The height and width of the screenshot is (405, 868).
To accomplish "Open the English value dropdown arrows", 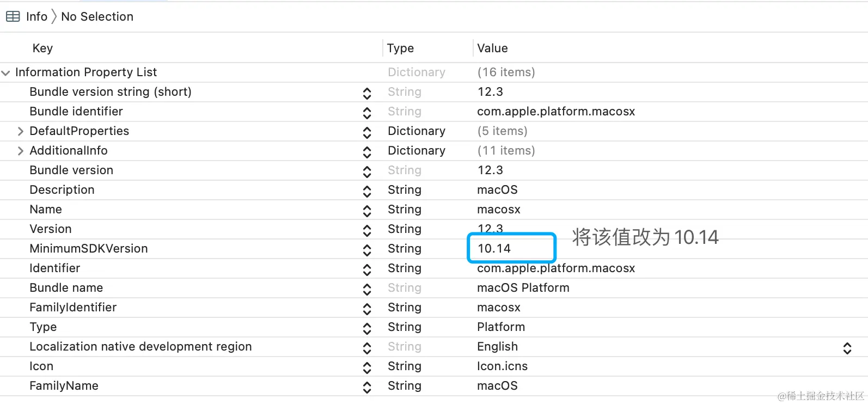I will (x=847, y=348).
